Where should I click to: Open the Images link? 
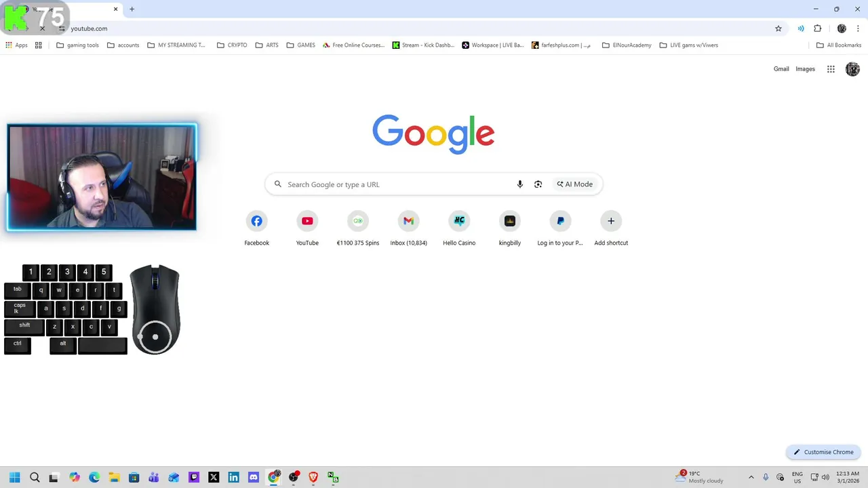pos(805,69)
